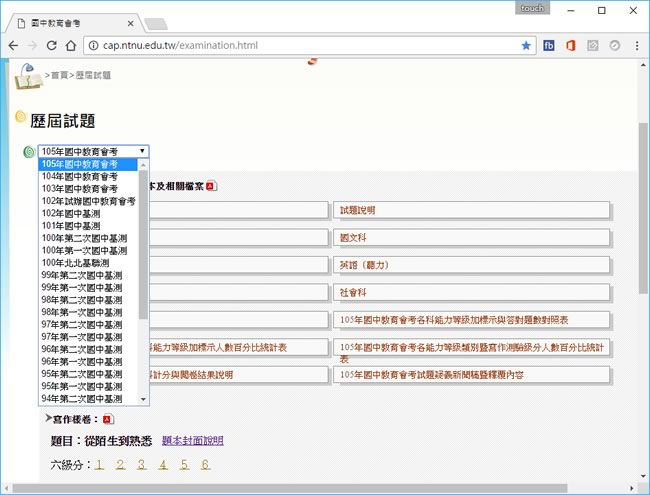
Task: Open a new tab next to the current tab
Action: pyautogui.click(x=155, y=24)
